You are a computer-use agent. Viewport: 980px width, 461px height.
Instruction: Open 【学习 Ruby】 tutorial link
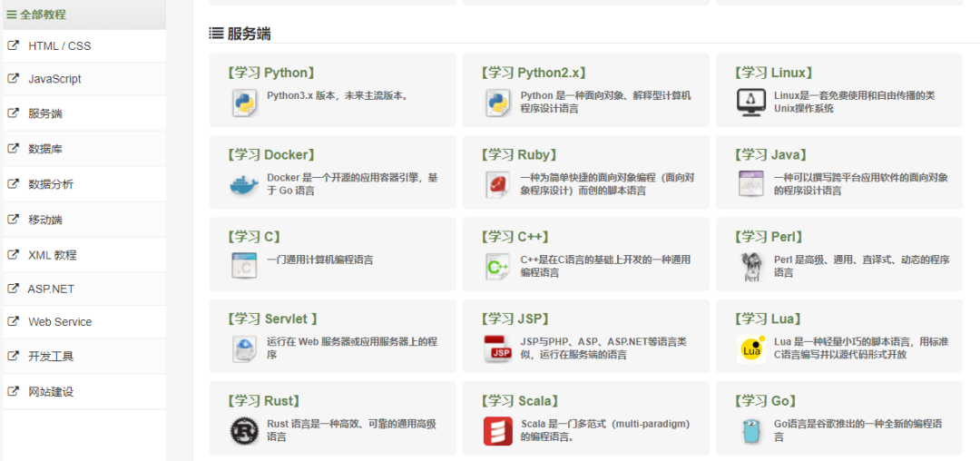[x=519, y=154]
